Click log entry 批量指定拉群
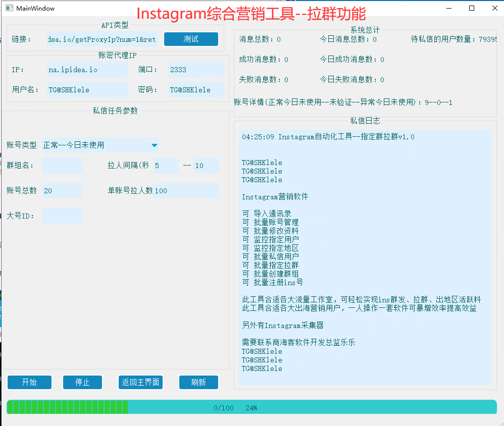This screenshot has height=426, width=504. tap(270, 265)
